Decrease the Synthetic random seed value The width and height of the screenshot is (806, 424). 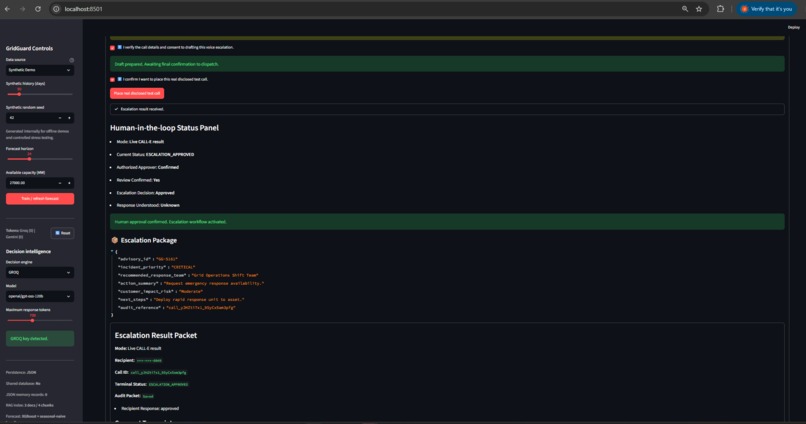point(60,118)
